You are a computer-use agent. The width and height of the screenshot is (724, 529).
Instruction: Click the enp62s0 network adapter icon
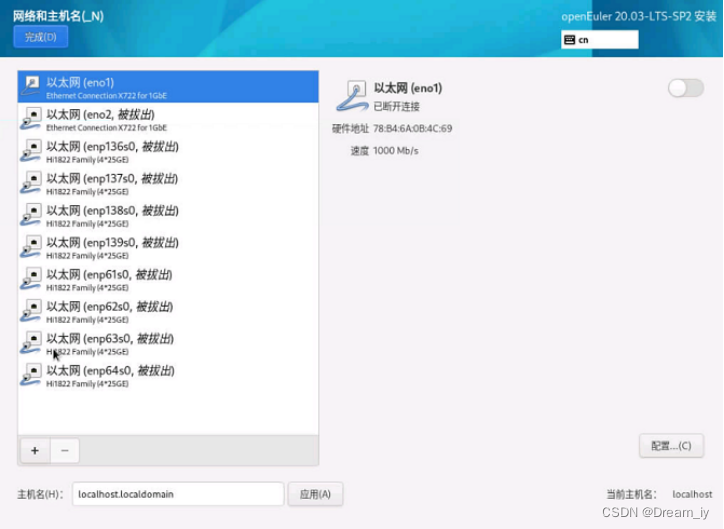pyautogui.click(x=31, y=311)
